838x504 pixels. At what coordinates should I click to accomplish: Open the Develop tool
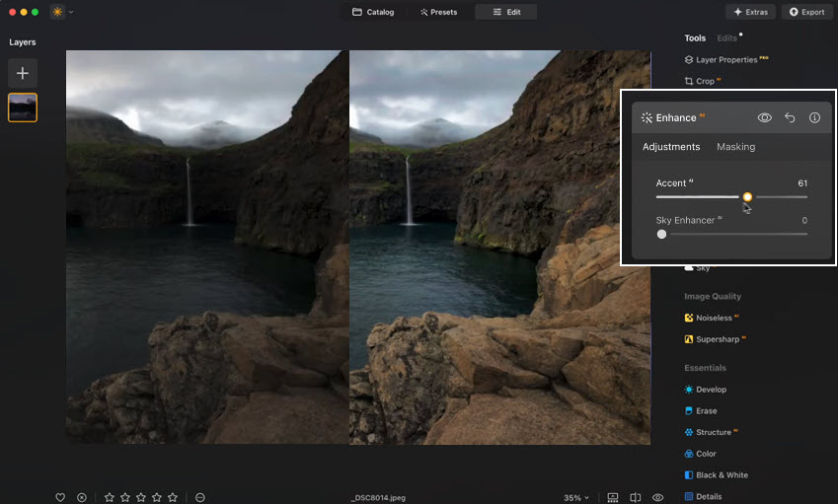point(711,390)
